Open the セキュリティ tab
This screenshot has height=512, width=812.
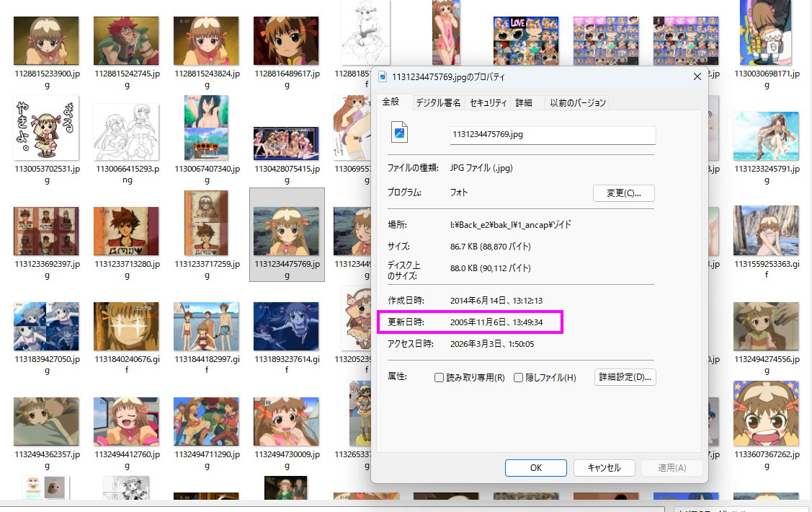click(x=488, y=103)
